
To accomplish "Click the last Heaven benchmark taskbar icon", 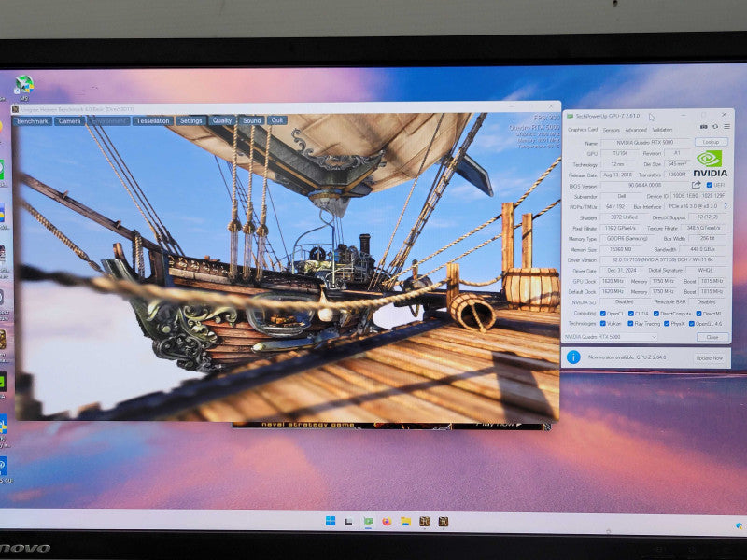I will 443,522.
